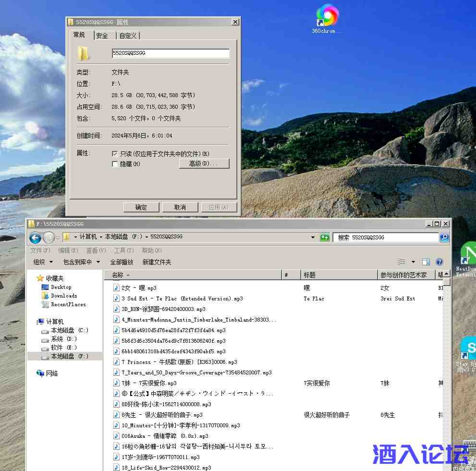Uncheck the 只读 read-only checkbox
The image size is (476, 471).
pos(115,154)
